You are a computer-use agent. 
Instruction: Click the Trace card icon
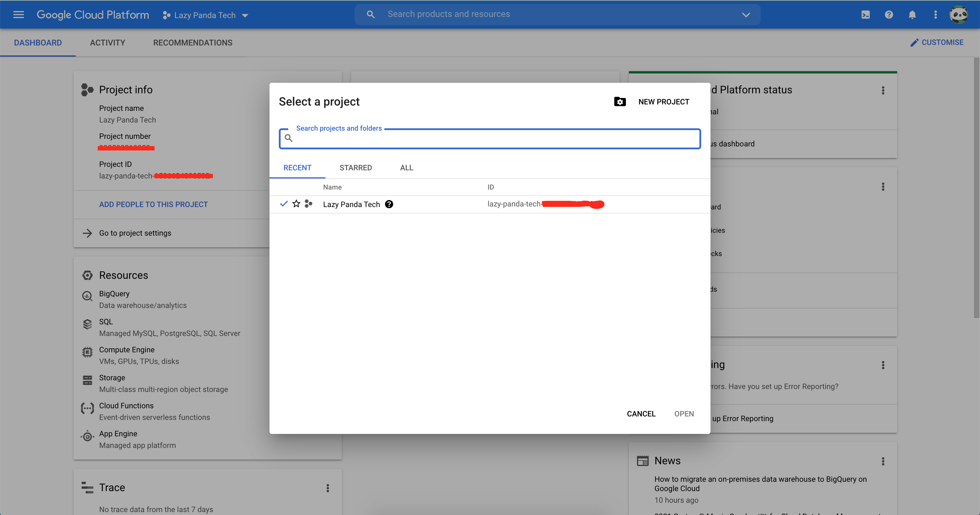(x=87, y=488)
